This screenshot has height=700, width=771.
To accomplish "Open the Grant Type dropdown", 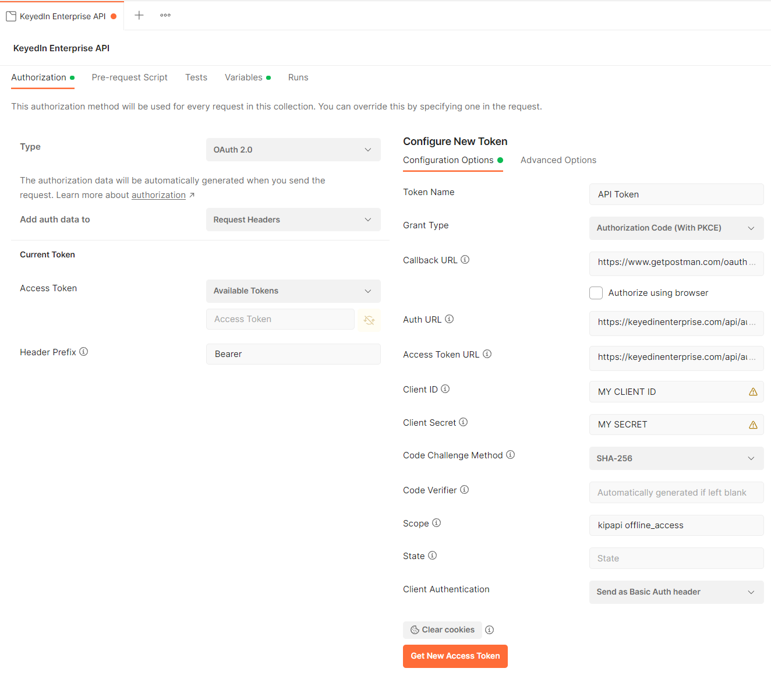I will [676, 228].
